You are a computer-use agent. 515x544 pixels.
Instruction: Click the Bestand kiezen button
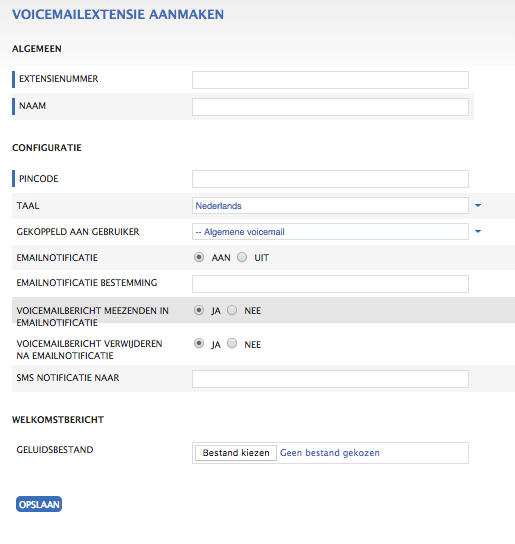[236, 453]
